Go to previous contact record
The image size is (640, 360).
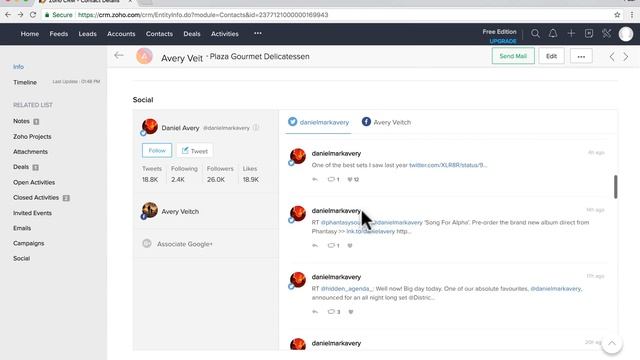[x=612, y=57]
